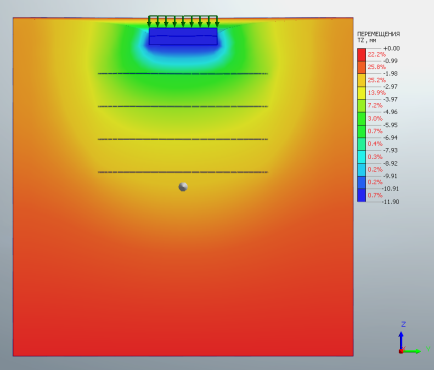Click the TZ, мм units label
The image size is (434, 371).
coord(367,40)
